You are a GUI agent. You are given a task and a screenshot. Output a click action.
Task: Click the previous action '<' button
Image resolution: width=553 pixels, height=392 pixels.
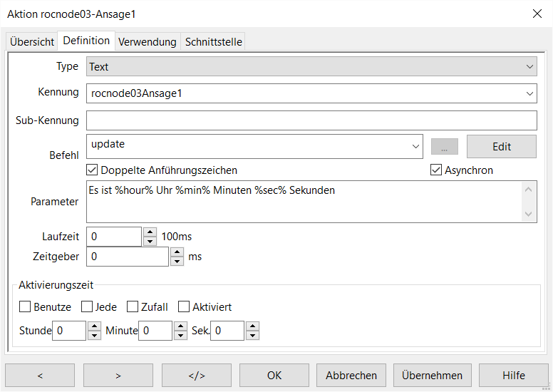coord(40,376)
